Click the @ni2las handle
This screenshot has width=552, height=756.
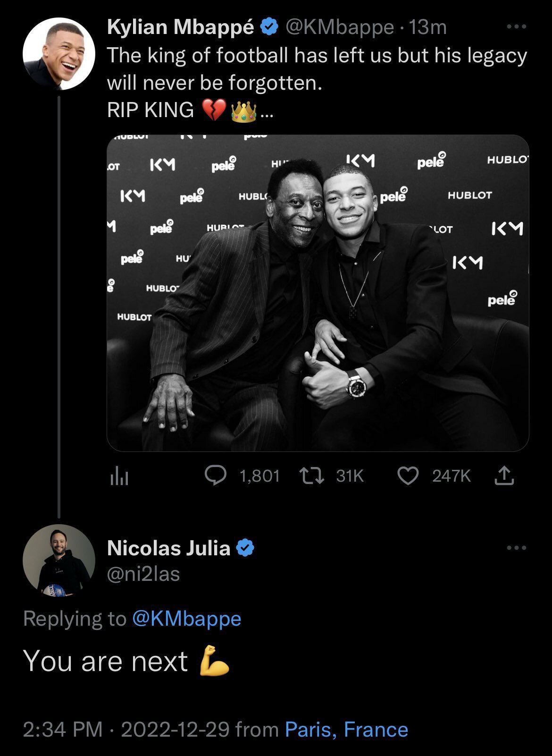tap(143, 574)
